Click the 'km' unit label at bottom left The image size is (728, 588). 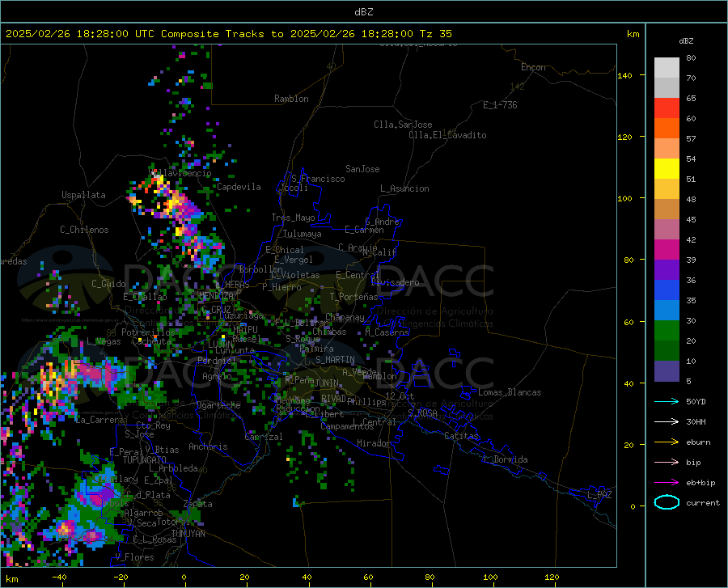(11, 579)
